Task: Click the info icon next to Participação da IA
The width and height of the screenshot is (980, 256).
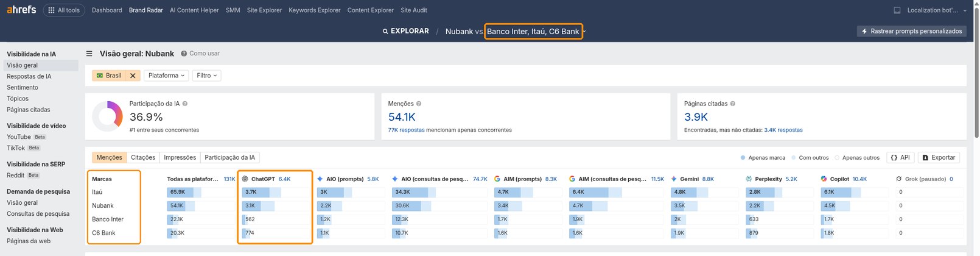Action: coord(185,104)
